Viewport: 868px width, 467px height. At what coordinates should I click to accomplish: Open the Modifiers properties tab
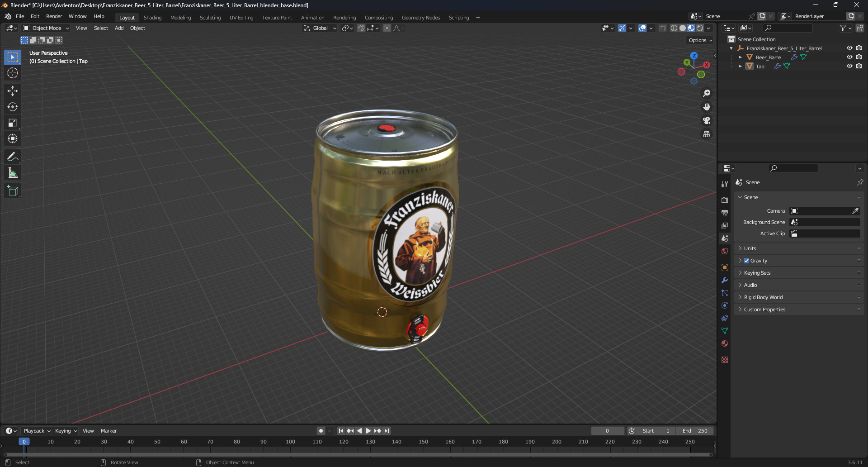coord(725,280)
